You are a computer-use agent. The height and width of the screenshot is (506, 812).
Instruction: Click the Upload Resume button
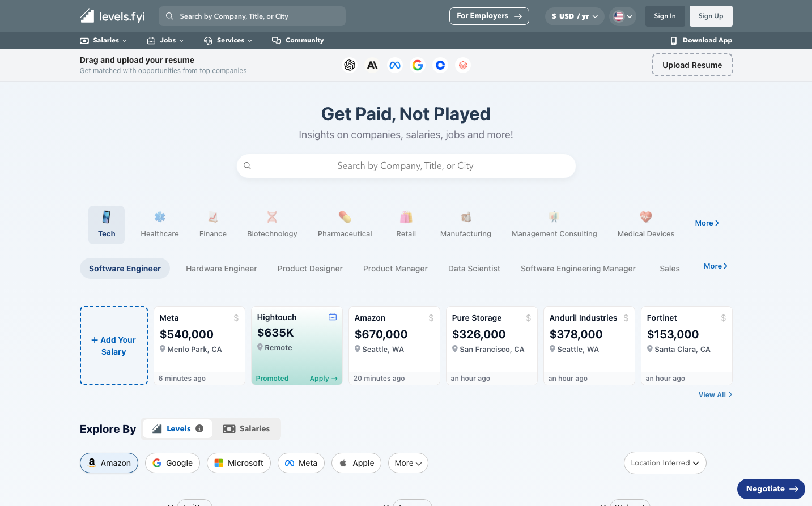[x=692, y=65]
